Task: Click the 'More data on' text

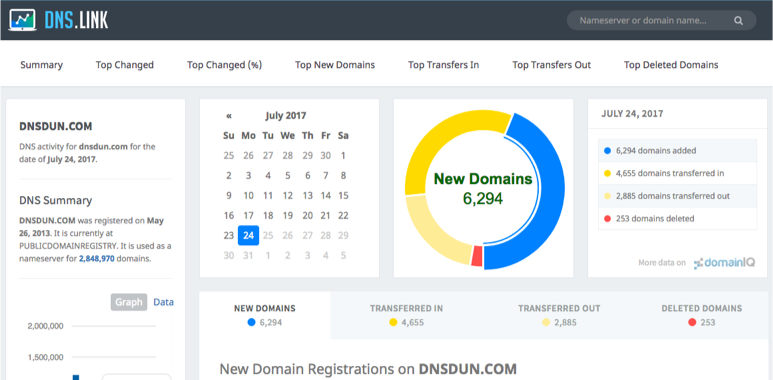Action: click(x=662, y=263)
